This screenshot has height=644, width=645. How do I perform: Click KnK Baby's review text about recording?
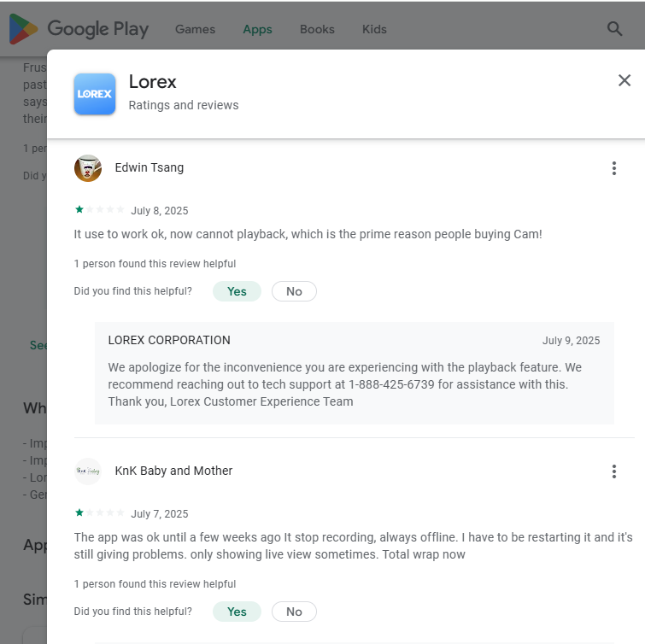(354, 546)
